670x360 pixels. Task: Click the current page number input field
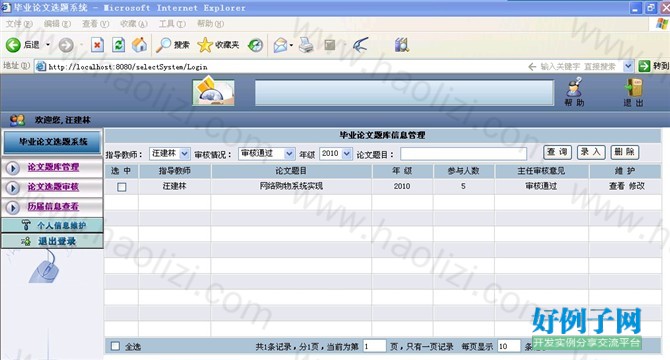374,346
